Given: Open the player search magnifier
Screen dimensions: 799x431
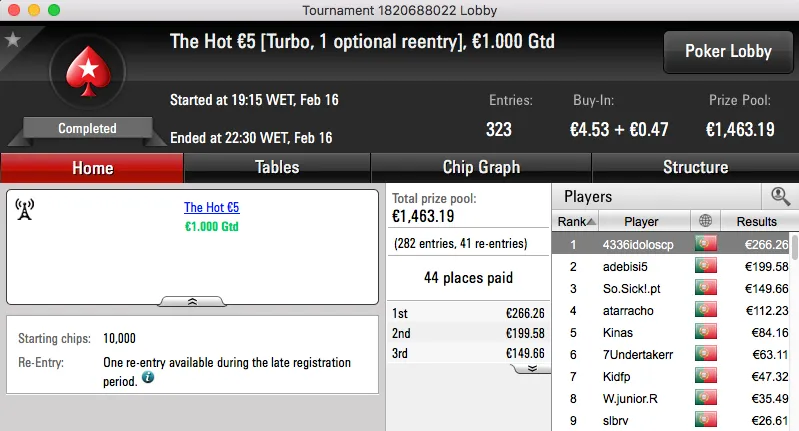Looking at the screenshot, I should [x=780, y=196].
